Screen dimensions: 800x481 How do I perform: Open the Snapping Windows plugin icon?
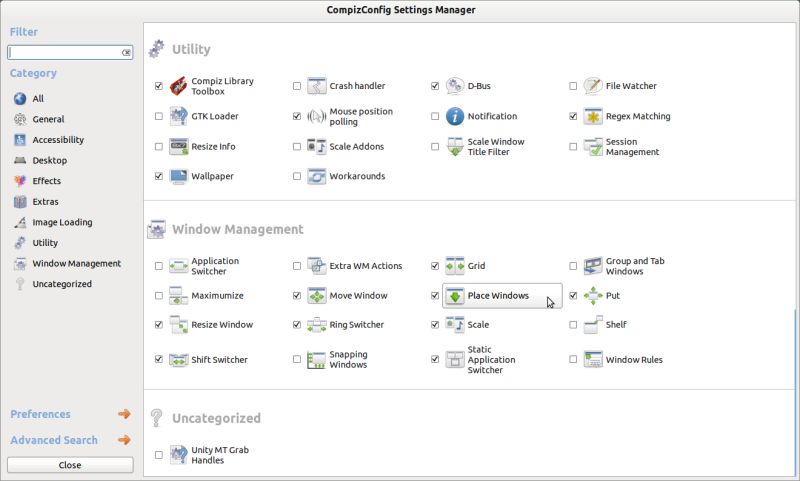pyautogui.click(x=316, y=360)
